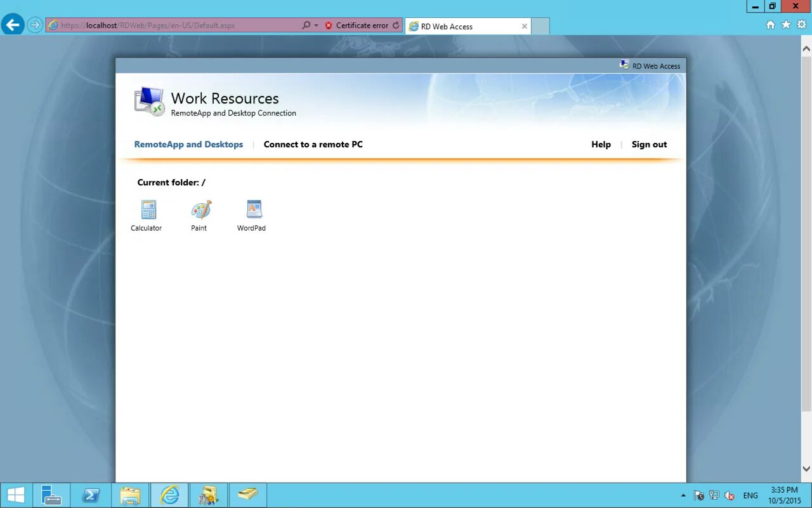Click the ENG language indicator
Screen dimensions: 812x508
(x=750, y=495)
